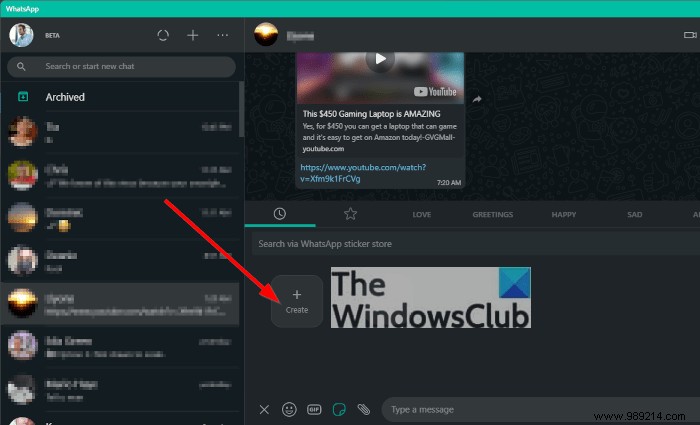This screenshot has width=700, height=425.
Task: Select the HAPPY sticker category
Action: [x=563, y=215]
